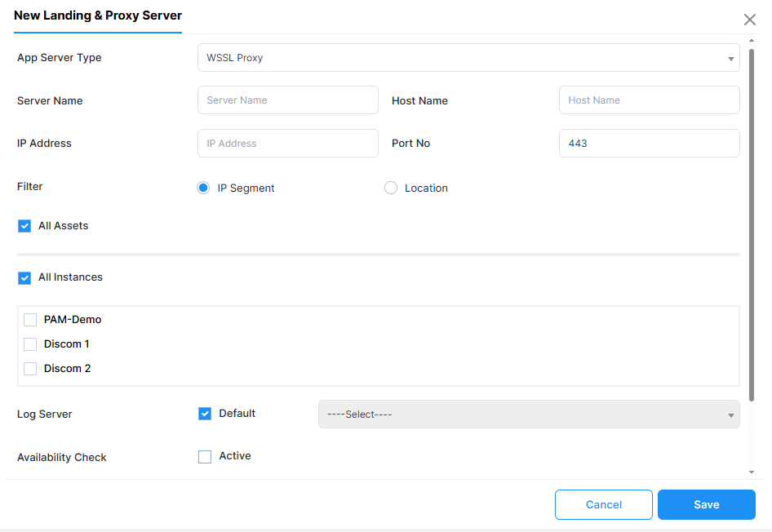Select the New Landing & Proxy Server tab
Screen dimensions: 772x532
pos(98,16)
